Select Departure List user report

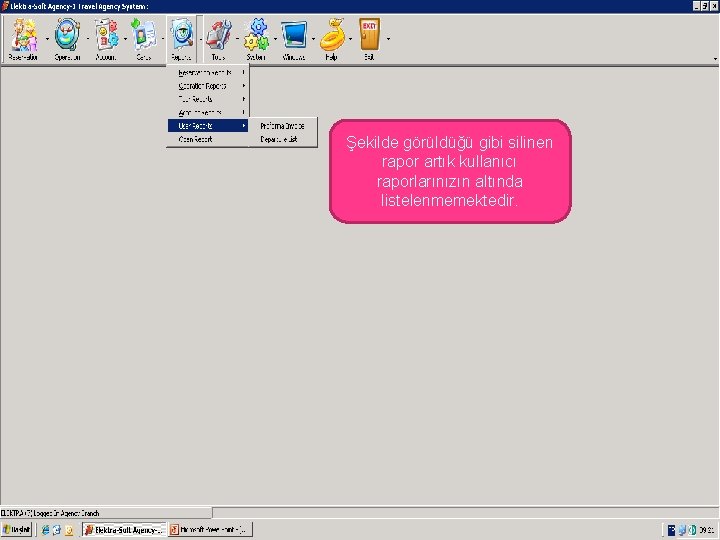[282, 139]
